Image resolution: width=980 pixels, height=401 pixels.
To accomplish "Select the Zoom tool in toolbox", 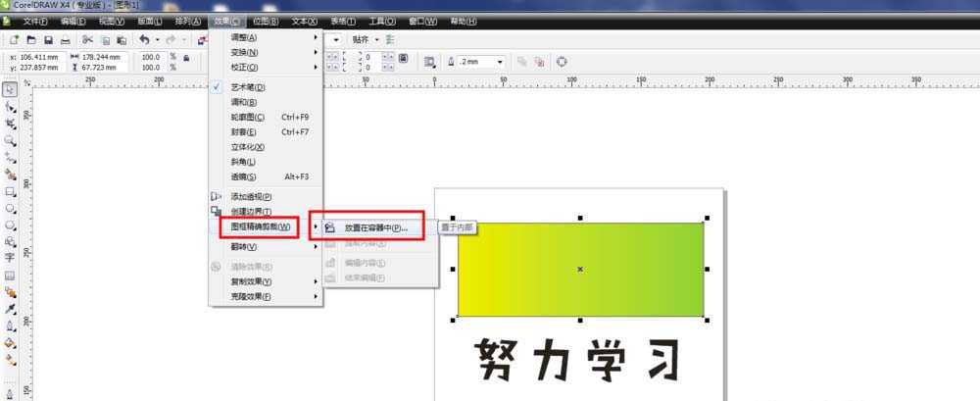I will [x=10, y=139].
